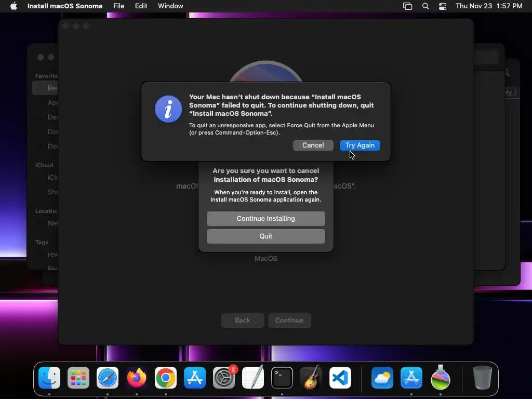
Task: Open Spotlight search in menu bar
Action: tap(425, 6)
